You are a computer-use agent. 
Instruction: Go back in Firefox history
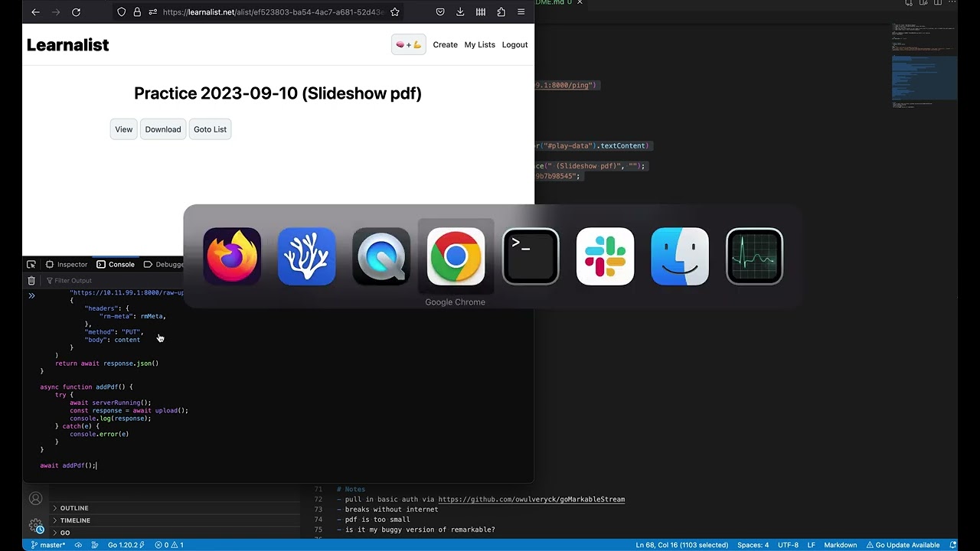point(35,12)
